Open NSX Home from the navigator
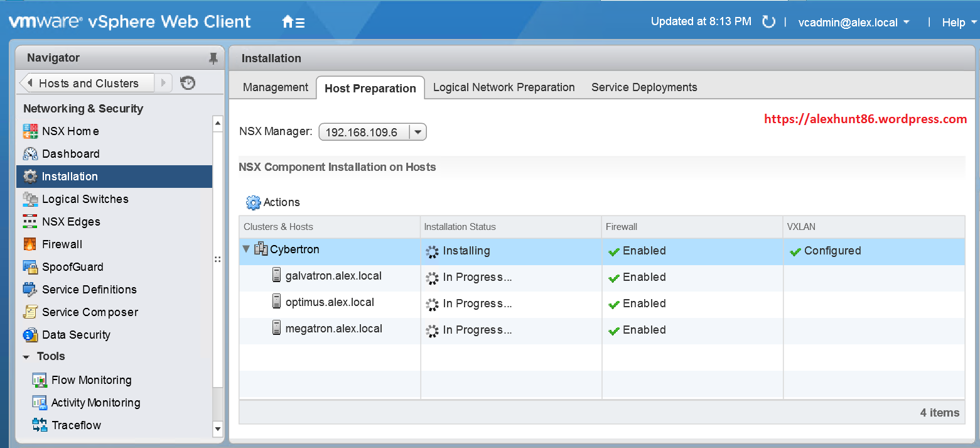The height and width of the screenshot is (448, 980). (x=70, y=131)
